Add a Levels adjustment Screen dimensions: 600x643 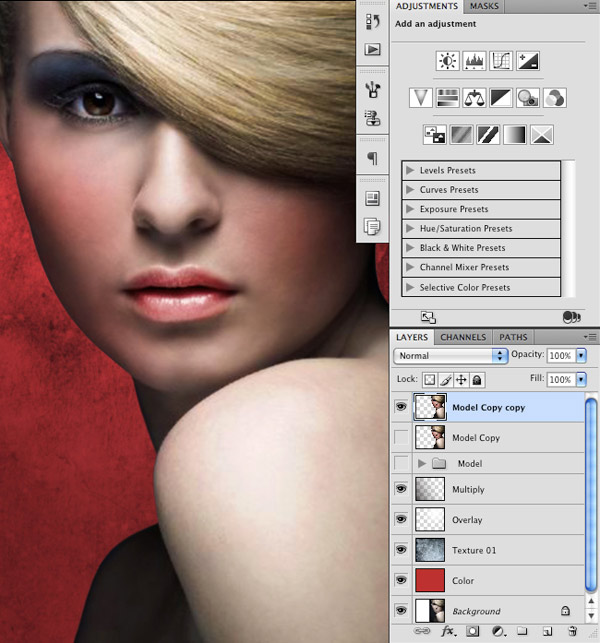474,61
